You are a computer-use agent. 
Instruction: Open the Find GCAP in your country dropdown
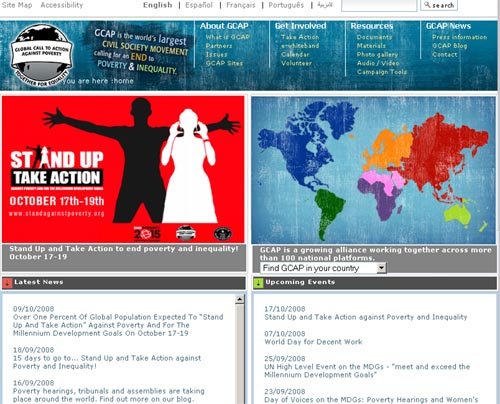pyautogui.click(x=323, y=268)
